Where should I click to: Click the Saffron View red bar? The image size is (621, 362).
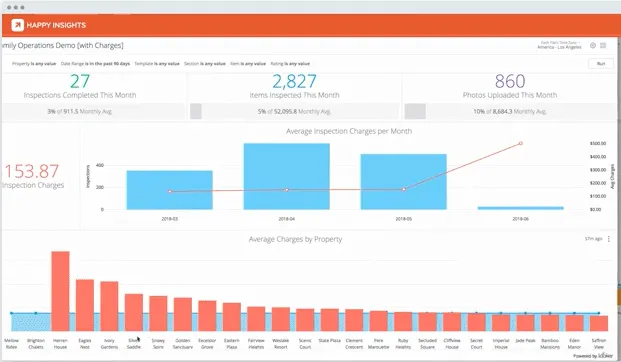pos(599,323)
